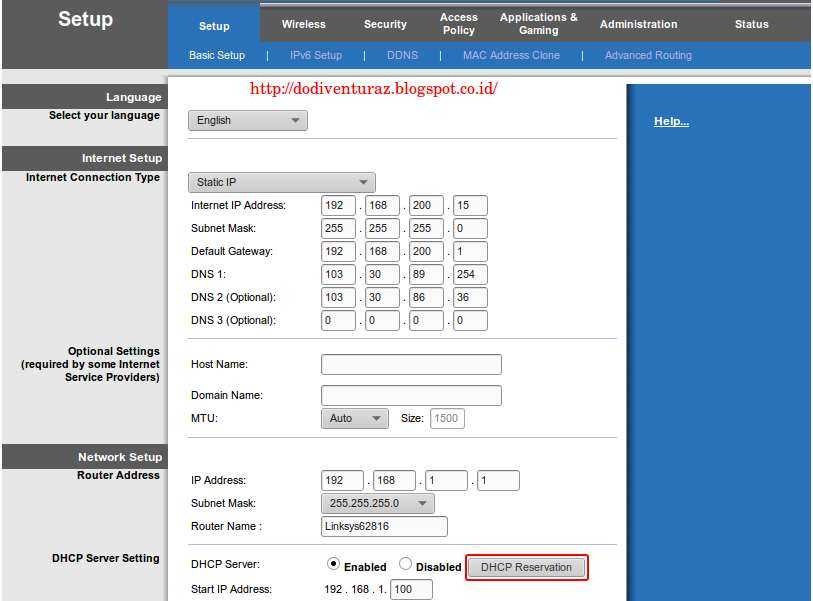Open the Help link
The height and width of the screenshot is (601, 813).
[x=671, y=121]
